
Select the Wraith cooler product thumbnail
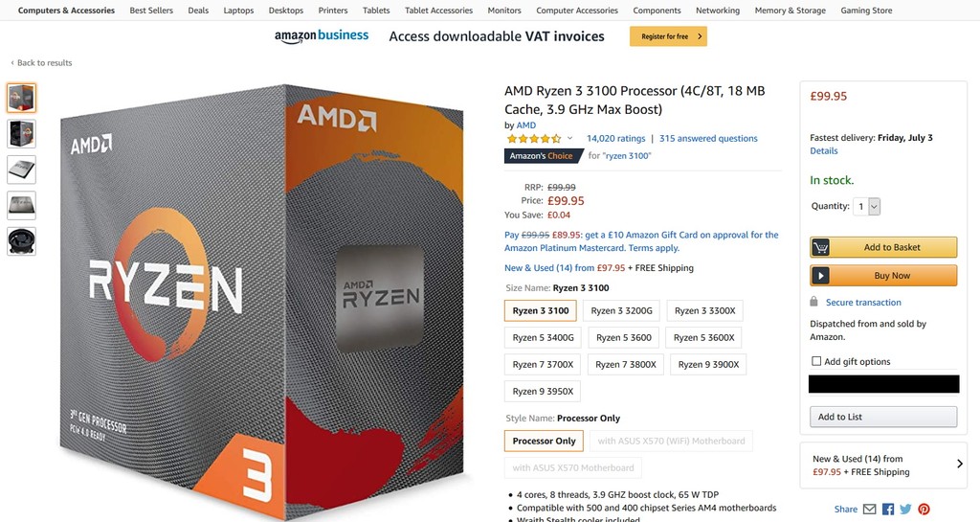point(21,240)
